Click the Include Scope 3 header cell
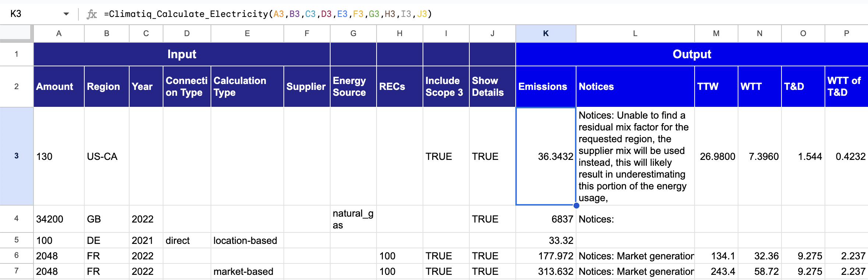 (446, 87)
